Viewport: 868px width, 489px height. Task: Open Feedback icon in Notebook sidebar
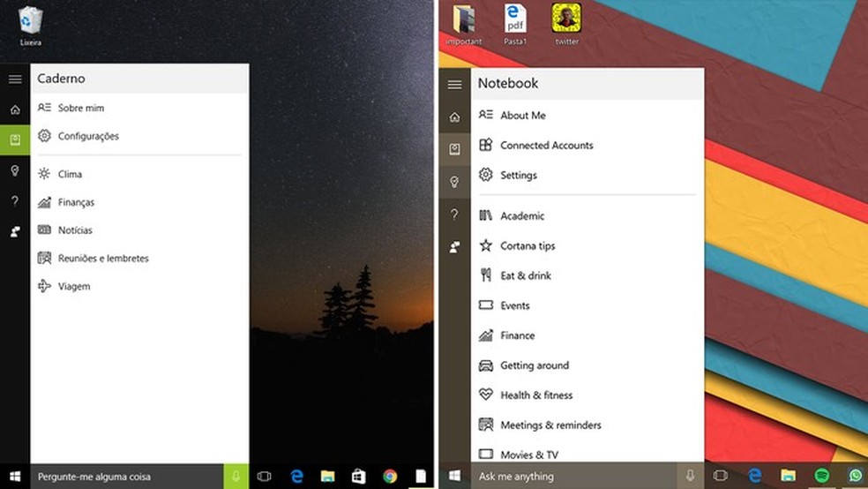454,247
